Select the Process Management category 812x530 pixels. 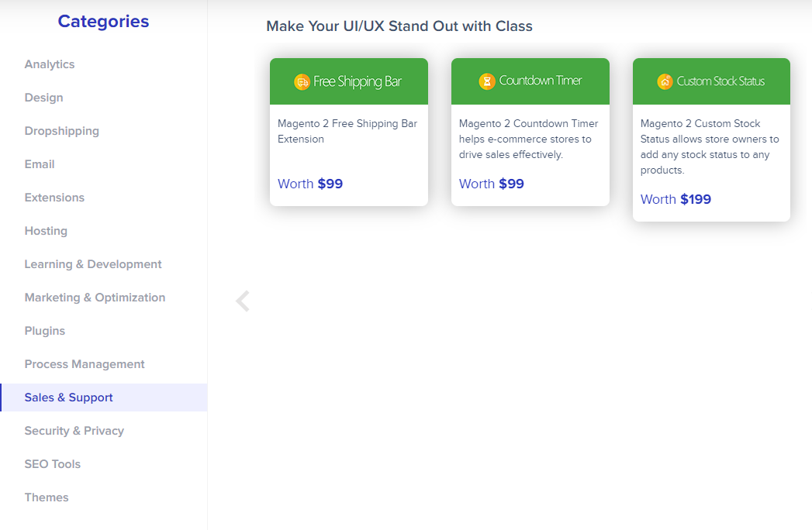coord(85,364)
